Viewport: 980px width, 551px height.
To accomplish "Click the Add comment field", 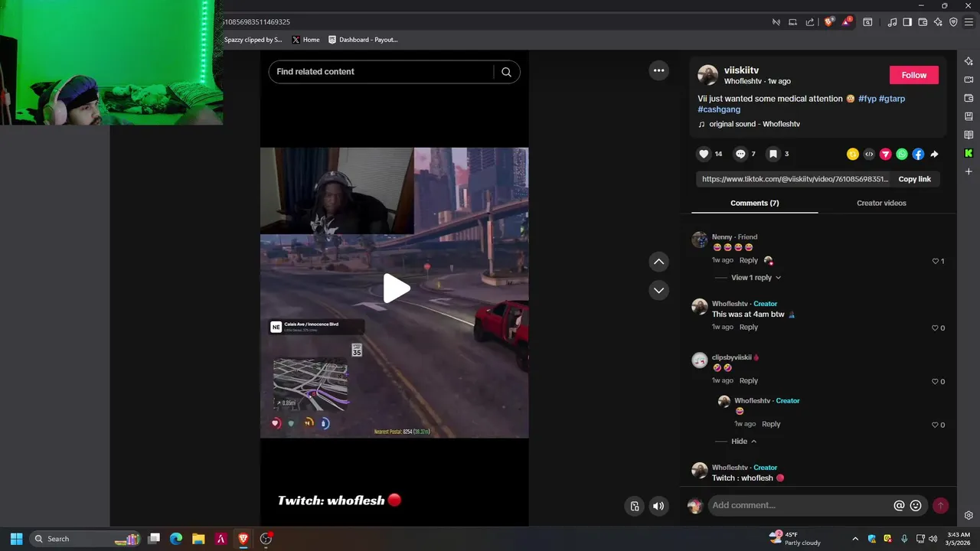I will [800, 505].
